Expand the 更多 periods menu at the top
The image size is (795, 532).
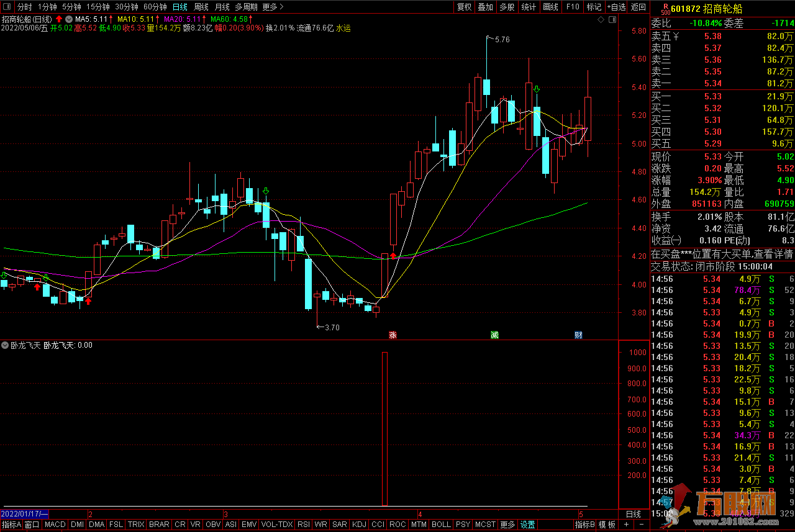coord(273,7)
